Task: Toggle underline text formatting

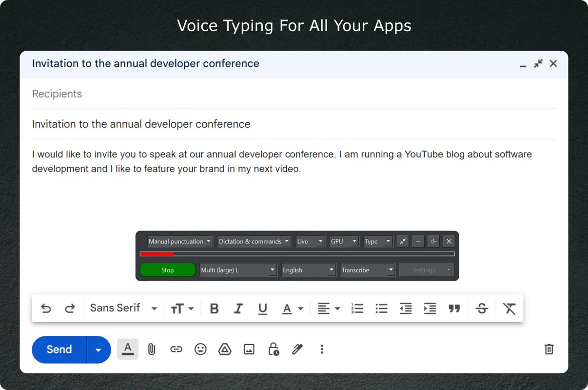Action: [263, 309]
